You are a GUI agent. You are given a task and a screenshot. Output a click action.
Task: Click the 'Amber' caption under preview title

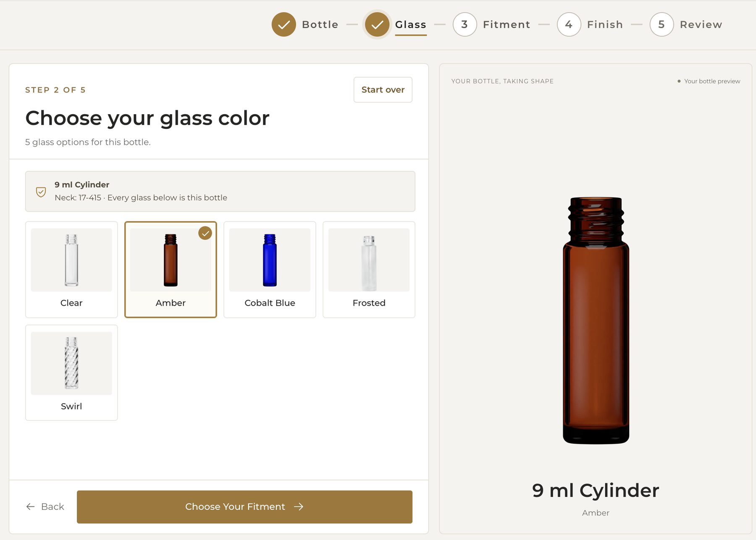596,513
